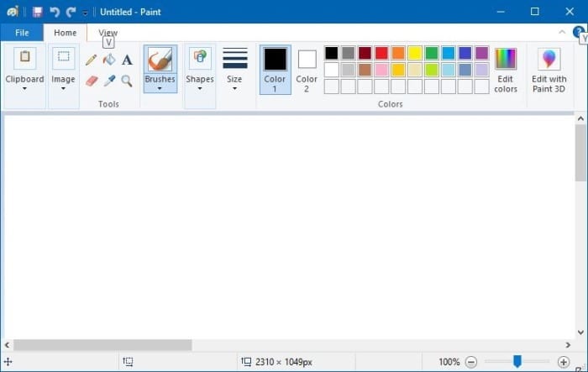This screenshot has height=372, width=588.
Task: Click the vertical scrollbar thumb
Action: coord(581,154)
